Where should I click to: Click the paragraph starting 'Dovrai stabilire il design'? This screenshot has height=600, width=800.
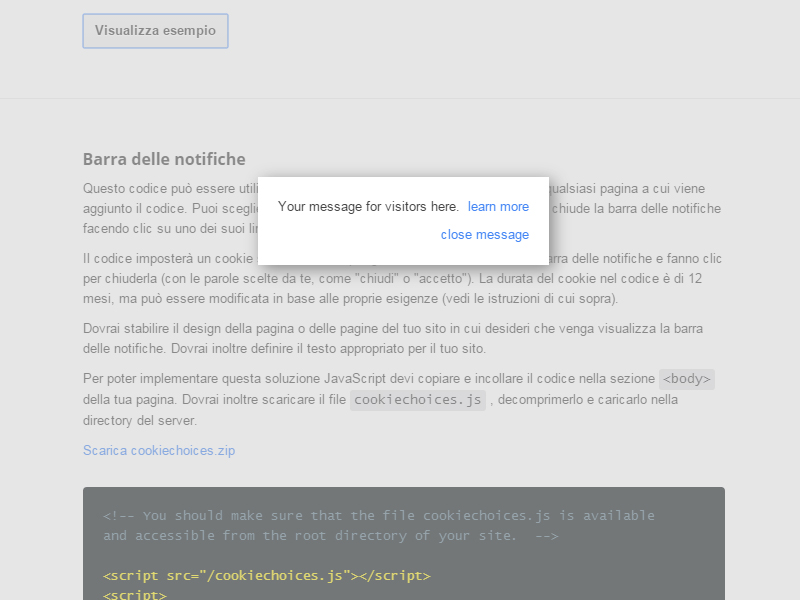click(x=400, y=329)
